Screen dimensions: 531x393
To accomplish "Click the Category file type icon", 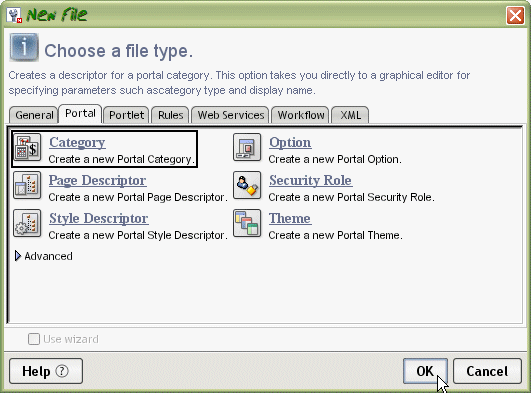I will pos(27,148).
